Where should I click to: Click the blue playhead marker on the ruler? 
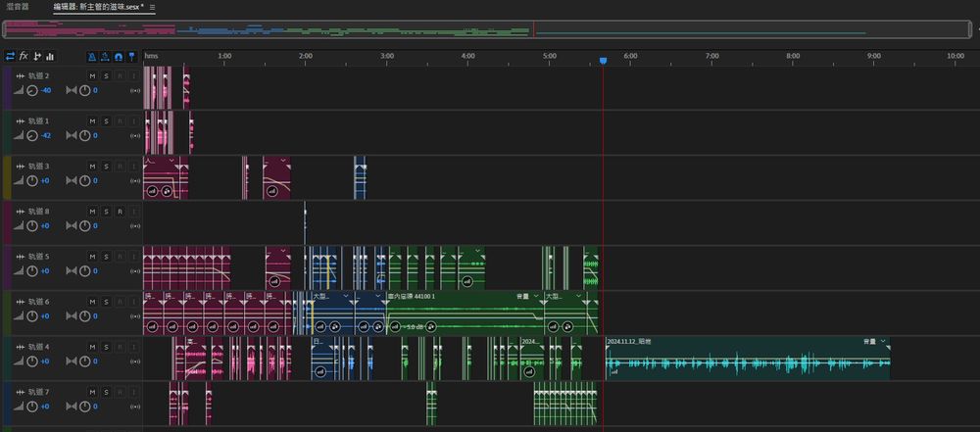603,61
